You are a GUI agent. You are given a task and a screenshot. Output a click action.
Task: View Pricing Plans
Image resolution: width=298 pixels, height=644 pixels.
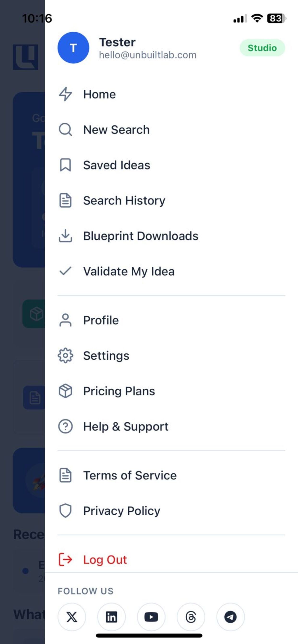coord(171,391)
